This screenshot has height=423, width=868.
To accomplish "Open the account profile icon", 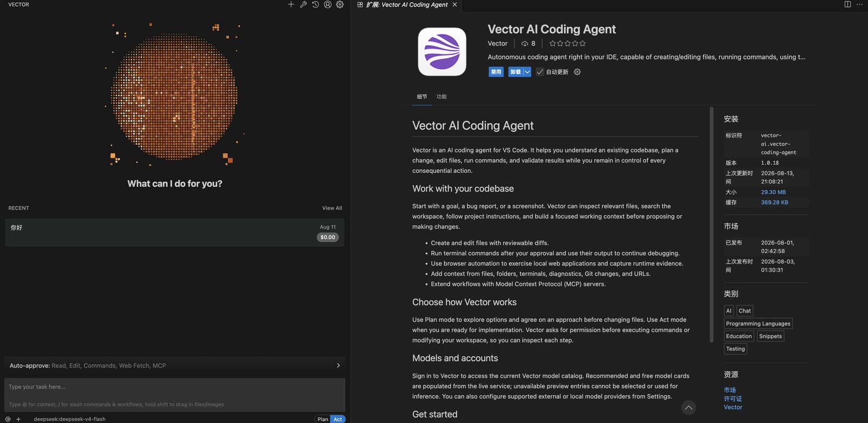I will pos(328,4).
